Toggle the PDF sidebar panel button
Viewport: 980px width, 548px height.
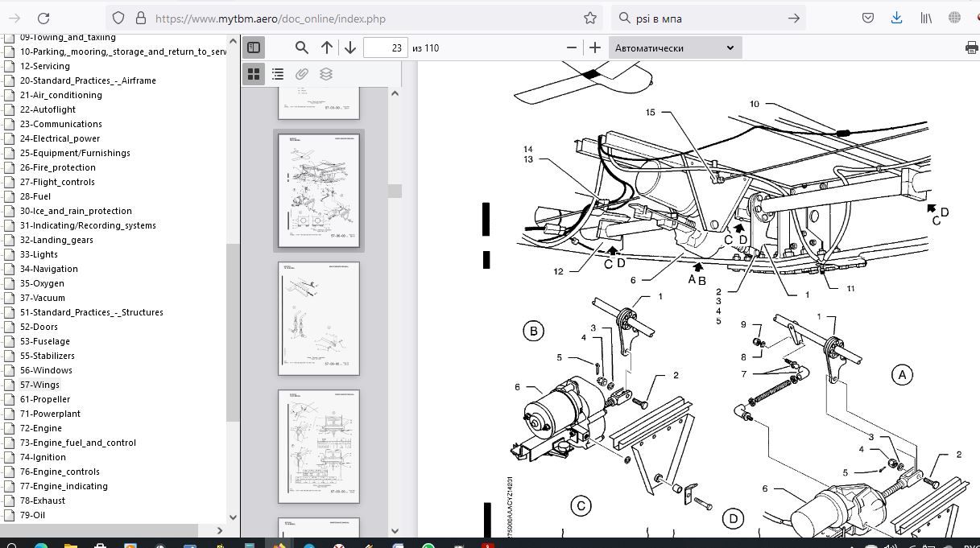coord(254,47)
